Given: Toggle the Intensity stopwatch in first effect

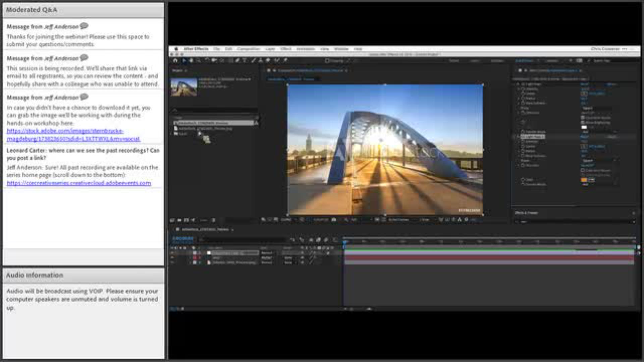Looking at the screenshot, I should coord(523,89).
